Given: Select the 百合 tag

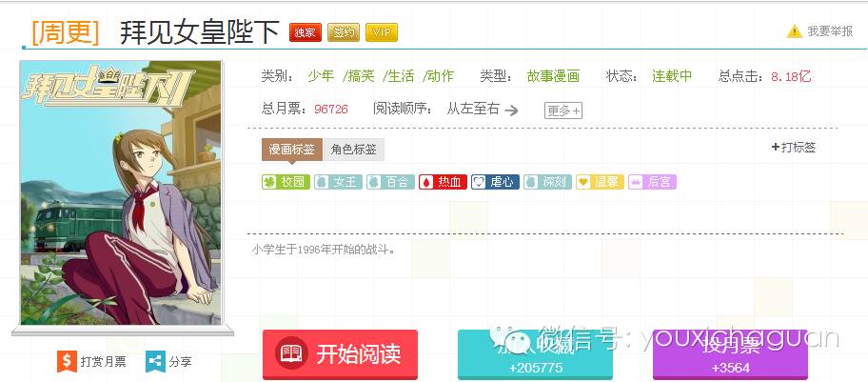Looking at the screenshot, I should pyautogui.click(x=390, y=182).
